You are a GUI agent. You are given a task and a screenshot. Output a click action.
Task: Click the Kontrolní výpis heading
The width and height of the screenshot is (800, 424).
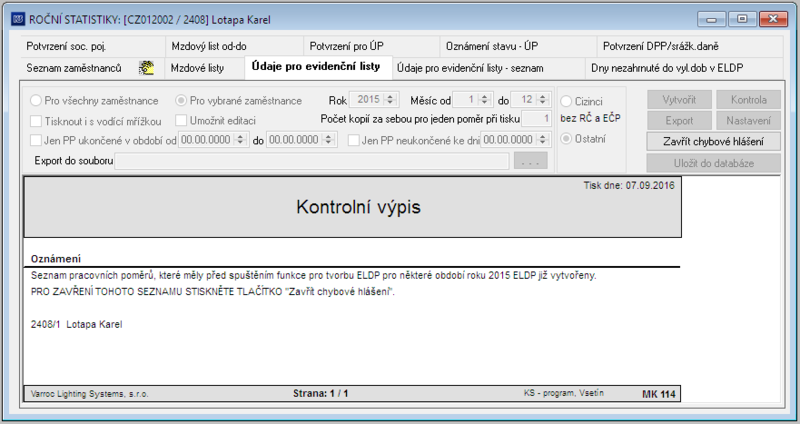click(x=358, y=207)
